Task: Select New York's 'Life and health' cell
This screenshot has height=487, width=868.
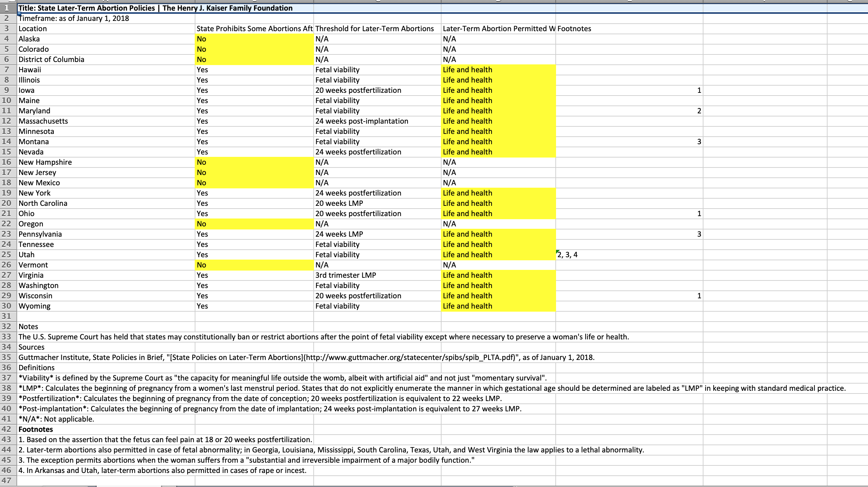Action: point(498,193)
